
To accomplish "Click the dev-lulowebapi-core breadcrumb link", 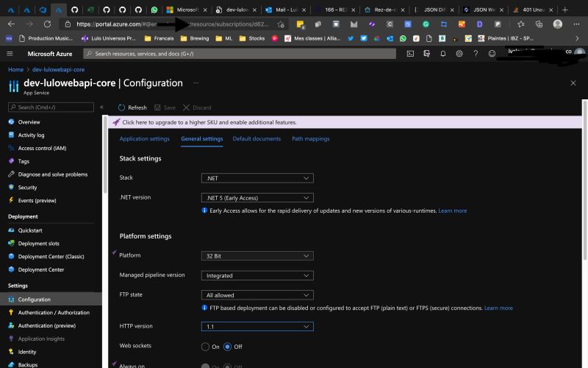I will [x=58, y=69].
